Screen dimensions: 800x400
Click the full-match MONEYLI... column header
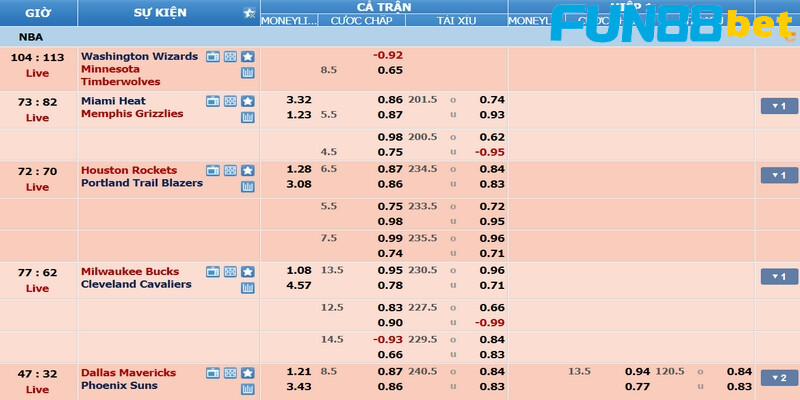[289, 20]
